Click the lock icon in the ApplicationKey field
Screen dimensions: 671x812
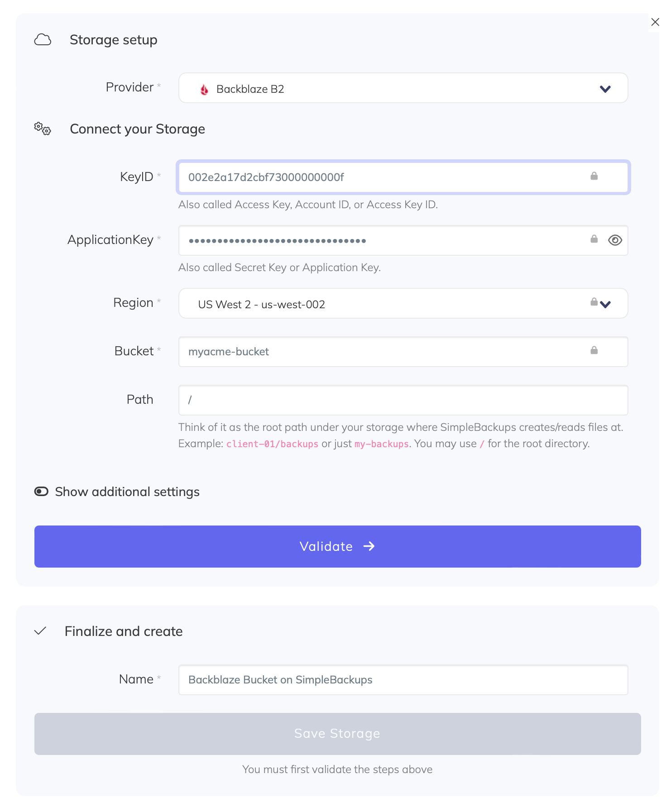(593, 240)
